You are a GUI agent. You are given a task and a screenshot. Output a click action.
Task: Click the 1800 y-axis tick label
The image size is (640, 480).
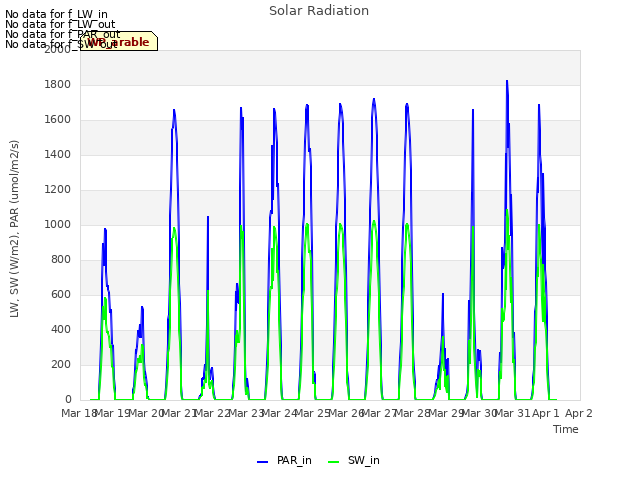(58, 84)
